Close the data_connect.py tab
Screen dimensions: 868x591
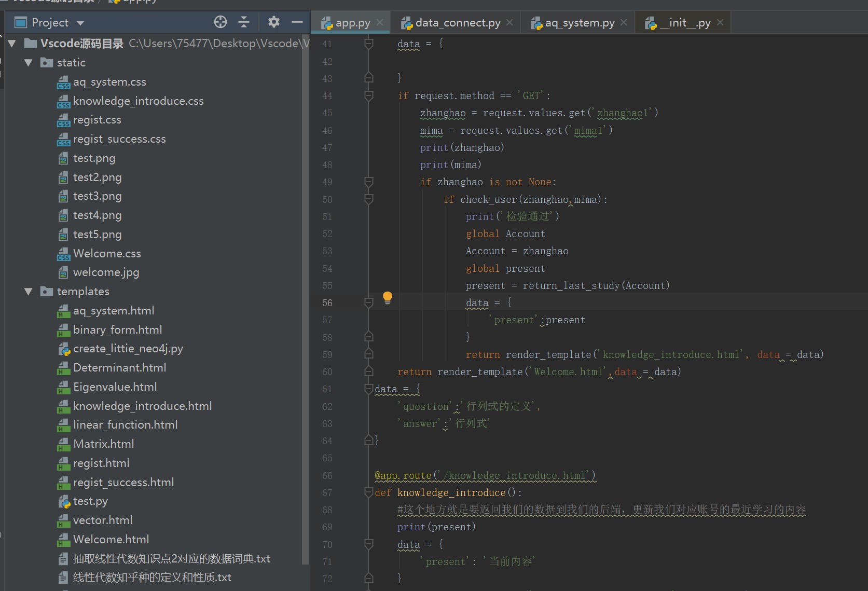coord(509,22)
